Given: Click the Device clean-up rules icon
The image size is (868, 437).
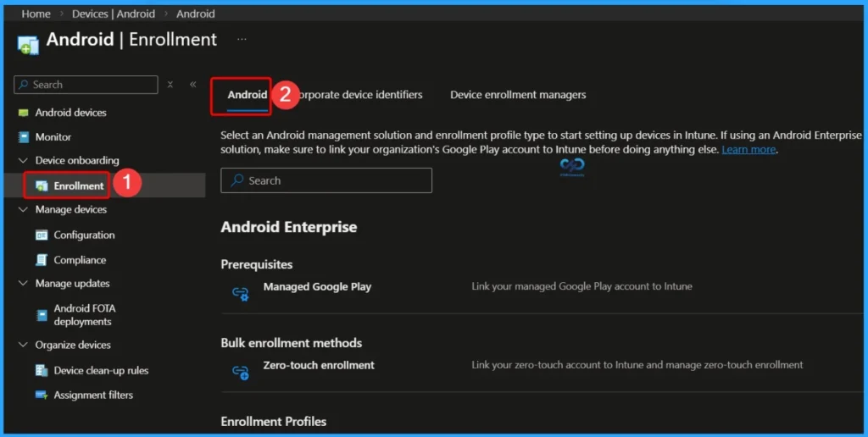Looking at the screenshot, I should click(x=42, y=371).
